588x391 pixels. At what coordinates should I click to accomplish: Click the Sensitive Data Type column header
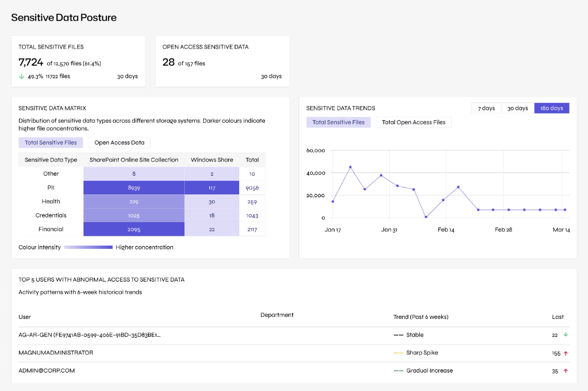click(51, 160)
